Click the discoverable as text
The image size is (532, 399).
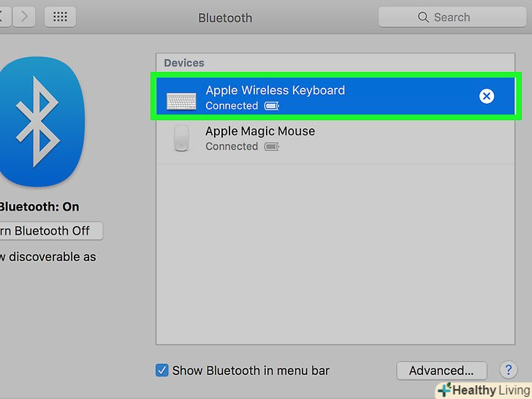tap(48, 256)
